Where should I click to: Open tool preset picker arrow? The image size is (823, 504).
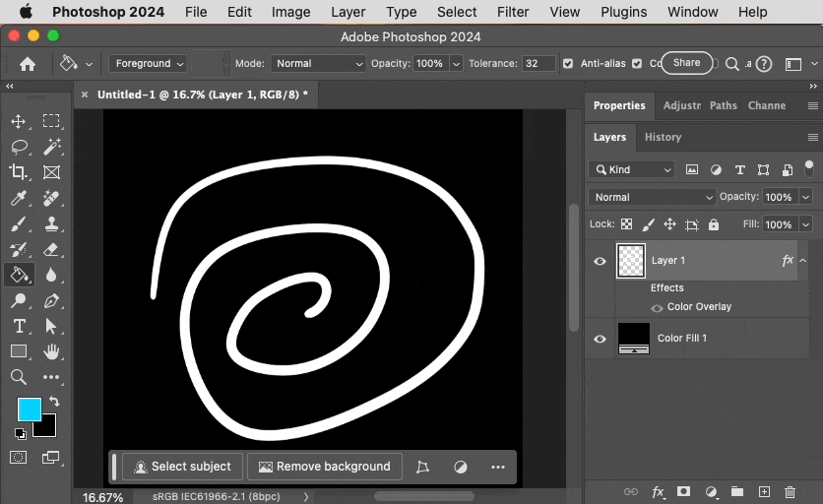point(90,64)
